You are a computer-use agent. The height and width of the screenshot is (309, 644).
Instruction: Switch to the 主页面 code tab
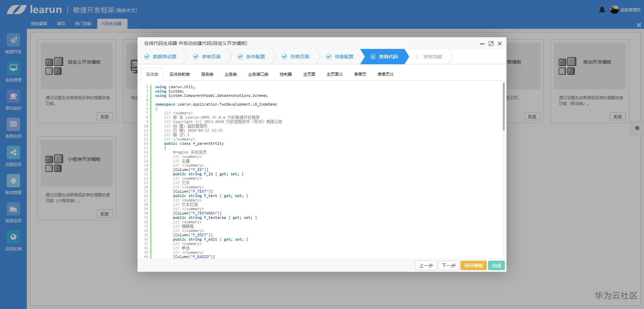pyautogui.click(x=309, y=74)
